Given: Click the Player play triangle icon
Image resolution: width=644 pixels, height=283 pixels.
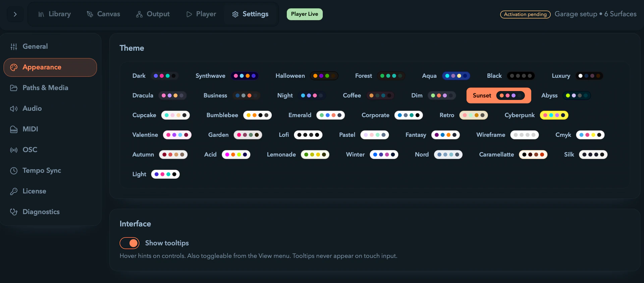Looking at the screenshot, I should (x=189, y=14).
